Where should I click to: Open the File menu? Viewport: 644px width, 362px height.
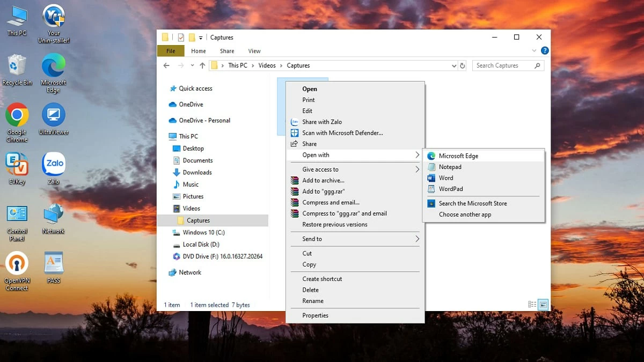pos(170,50)
